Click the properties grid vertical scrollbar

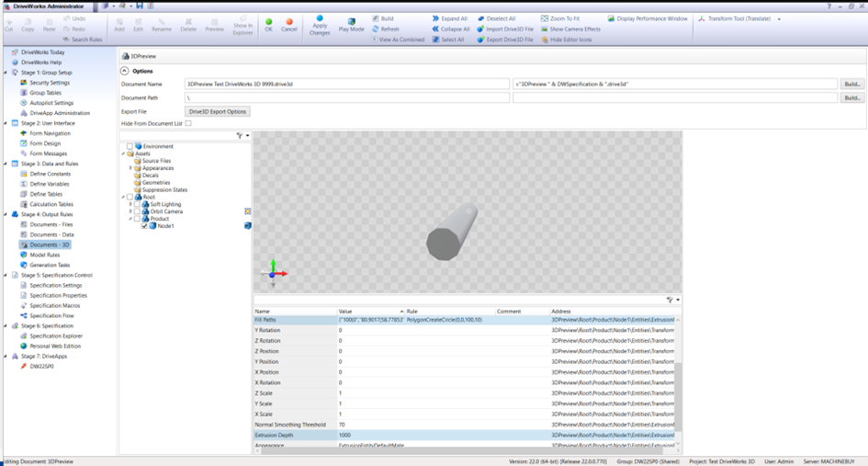click(678, 396)
